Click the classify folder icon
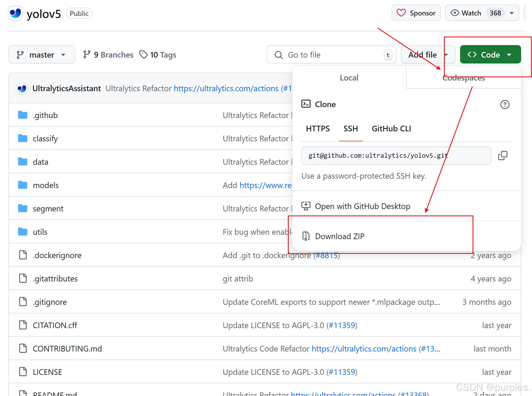The height and width of the screenshot is (396, 532). tap(22, 138)
